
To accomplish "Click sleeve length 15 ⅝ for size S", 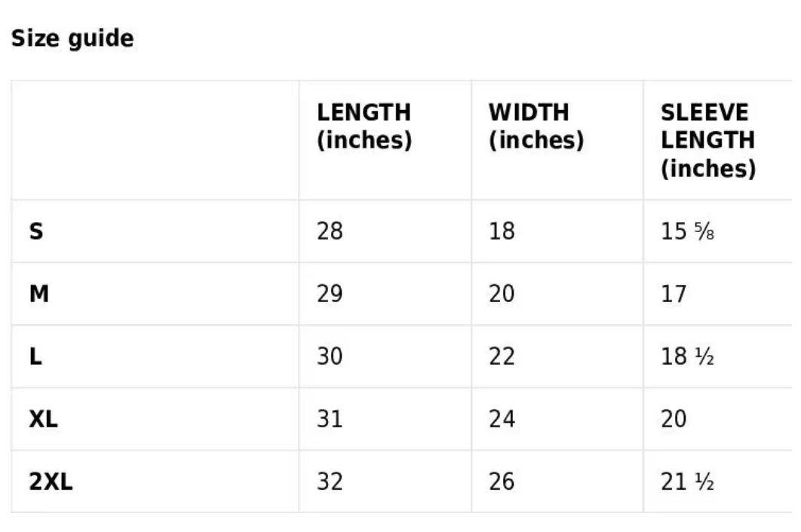I will point(687,231).
